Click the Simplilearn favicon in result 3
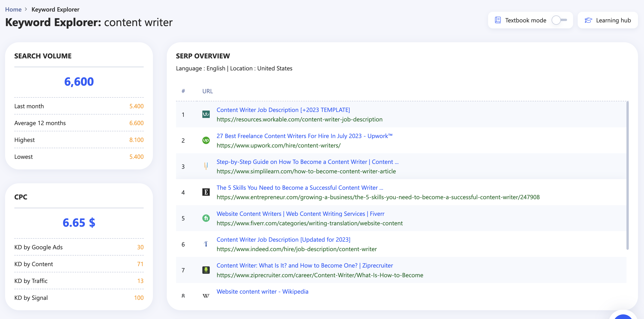This screenshot has width=644, height=319. [206, 166]
